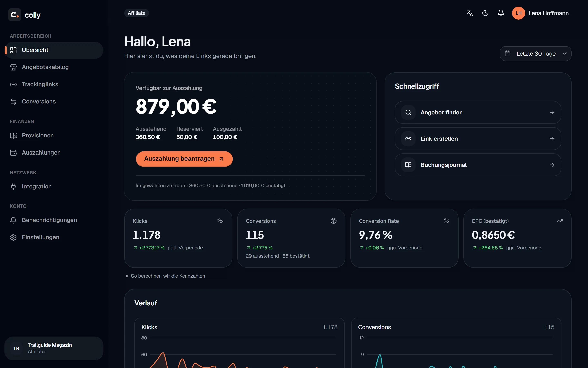Viewport: 588px width, 368px height.
Task: Click the target icon on the Conversions card
Action: pyautogui.click(x=334, y=221)
